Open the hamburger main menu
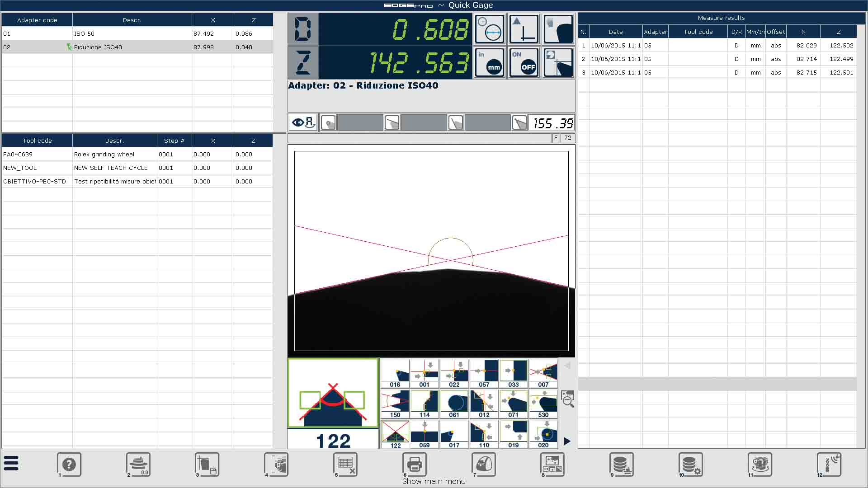This screenshot has height=488, width=868. (11, 463)
